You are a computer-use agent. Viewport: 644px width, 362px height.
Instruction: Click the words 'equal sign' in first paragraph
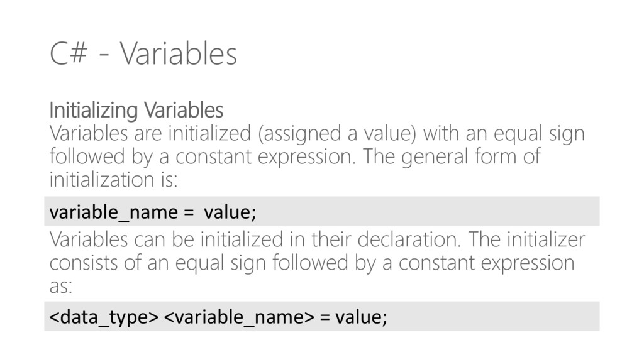539,134
